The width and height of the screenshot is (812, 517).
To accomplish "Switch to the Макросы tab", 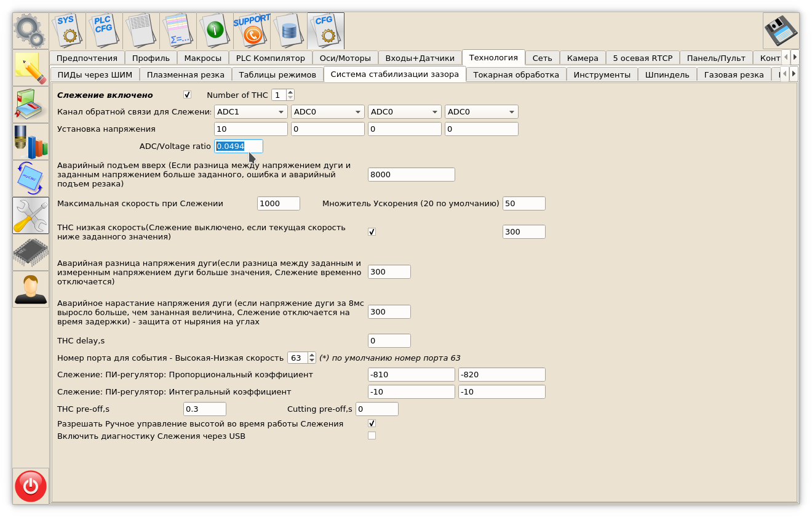I will [x=203, y=58].
